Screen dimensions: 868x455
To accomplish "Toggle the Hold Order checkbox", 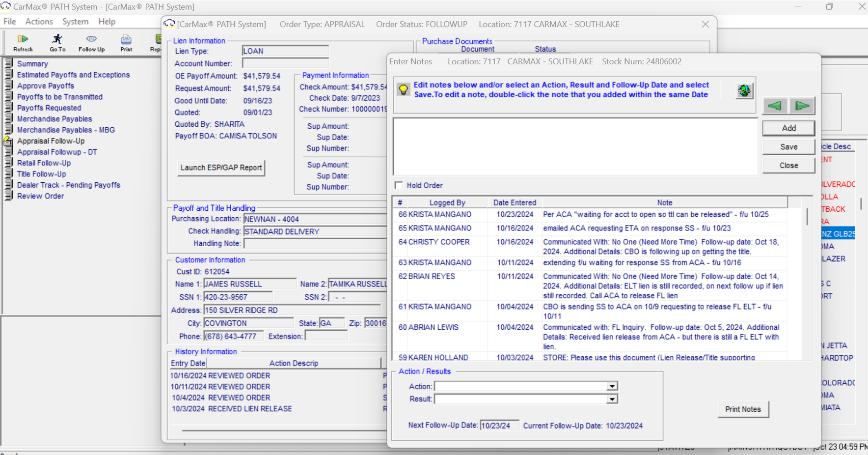I will coord(399,185).
